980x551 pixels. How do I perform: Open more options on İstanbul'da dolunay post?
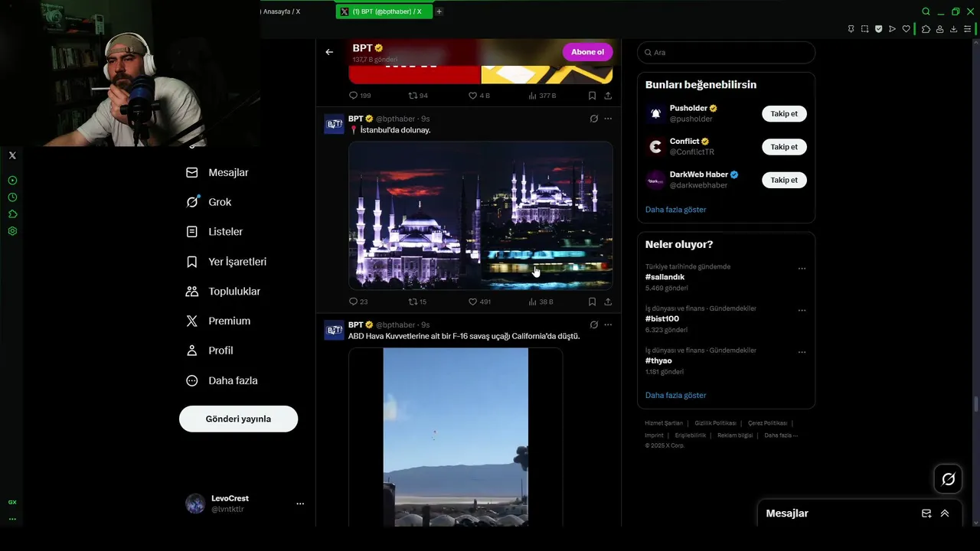608,119
